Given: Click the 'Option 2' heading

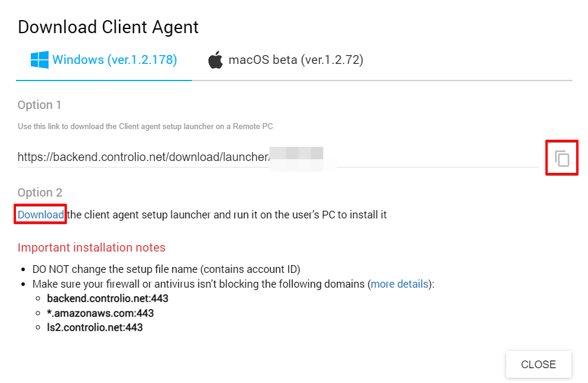Looking at the screenshot, I should [39, 192].
